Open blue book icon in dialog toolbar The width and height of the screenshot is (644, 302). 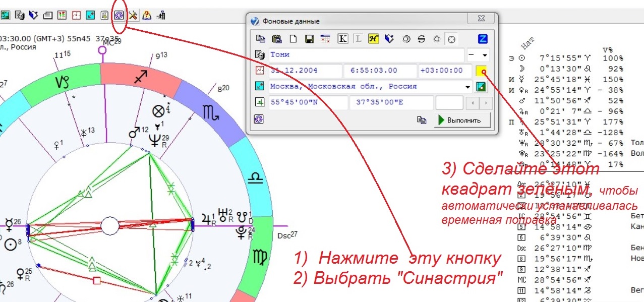[x=389, y=38]
